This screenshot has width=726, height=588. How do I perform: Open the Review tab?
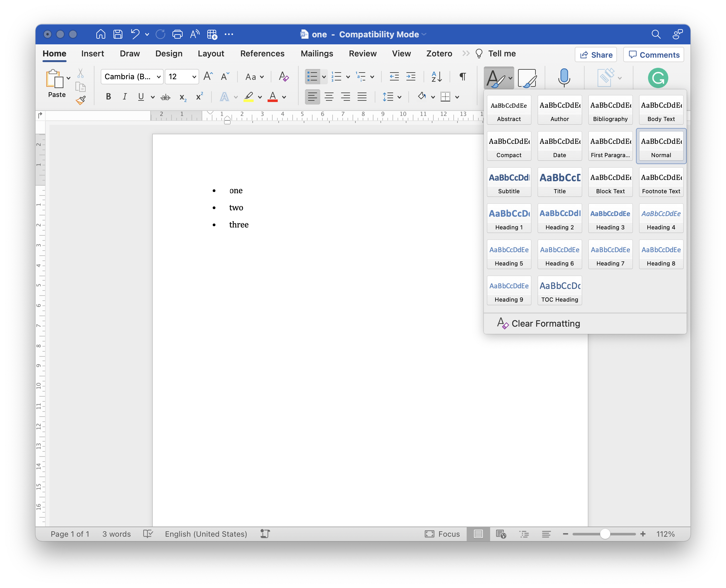pyautogui.click(x=363, y=54)
